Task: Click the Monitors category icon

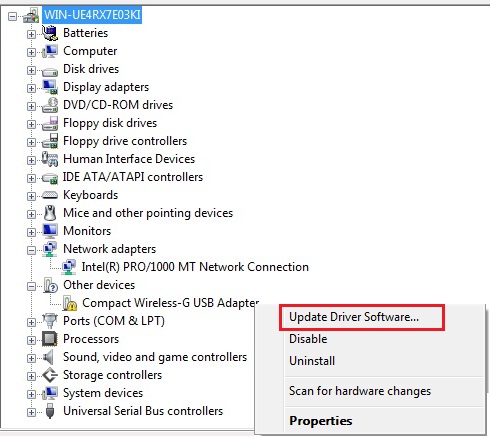Action: pyautogui.click(x=50, y=231)
